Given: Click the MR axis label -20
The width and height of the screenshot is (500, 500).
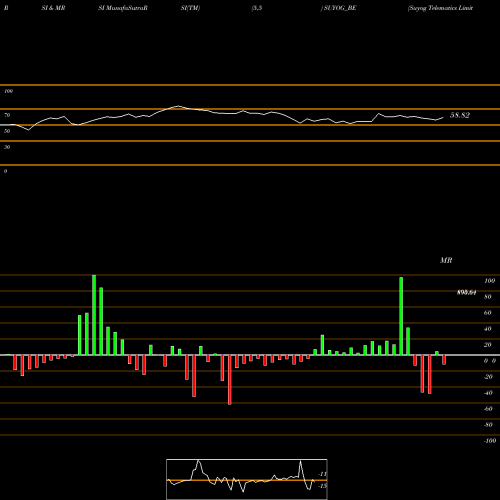Looking at the screenshot, I should [488, 377].
